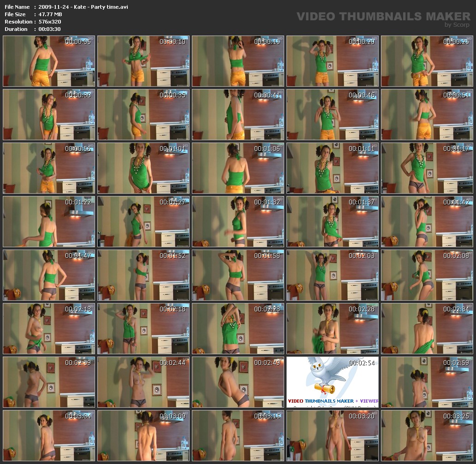
Task: Click the frame timestamped 00:00:46
Action: (x=333, y=115)
